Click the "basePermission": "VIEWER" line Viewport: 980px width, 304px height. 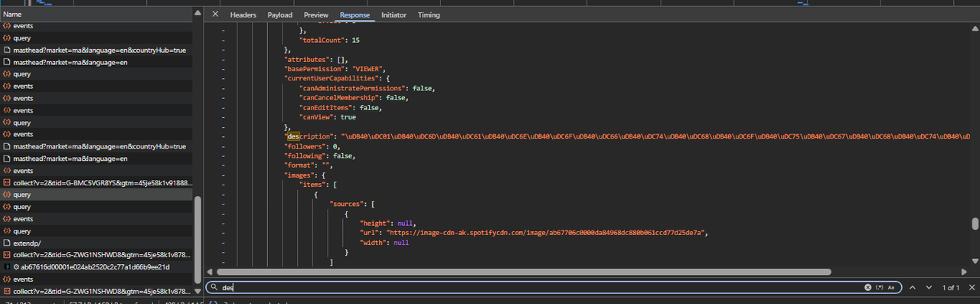pos(335,69)
